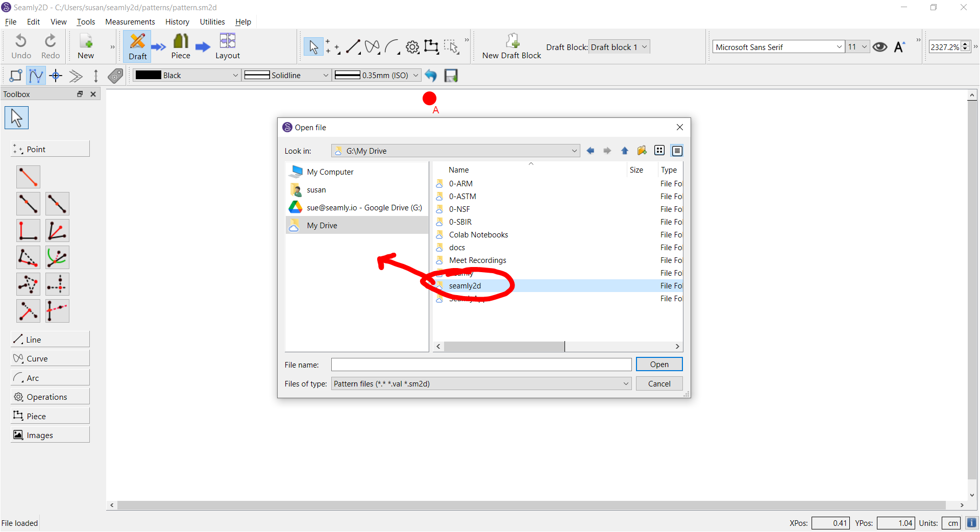The height and width of the screenshot is (532, 980).
Task: Click the File name input field
Action: (x=481, y=365)
